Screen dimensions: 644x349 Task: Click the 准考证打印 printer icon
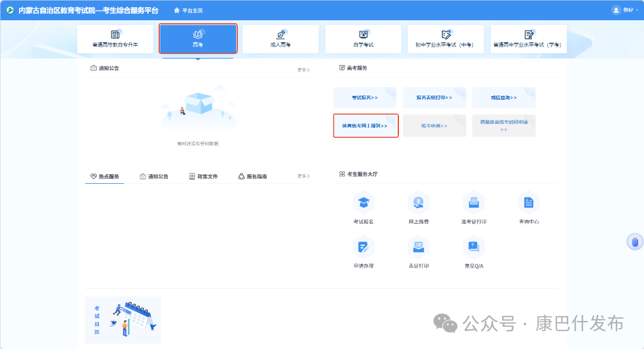pyautogui.click(x=473, y=203)
